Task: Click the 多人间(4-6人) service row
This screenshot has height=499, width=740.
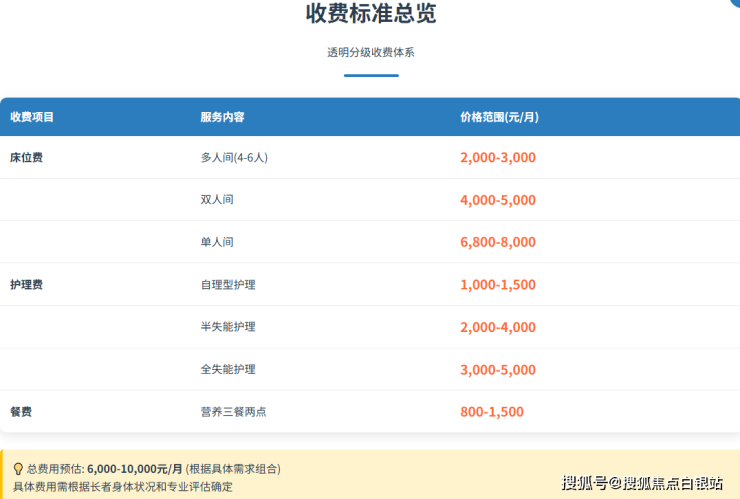Action: [234, 158]
